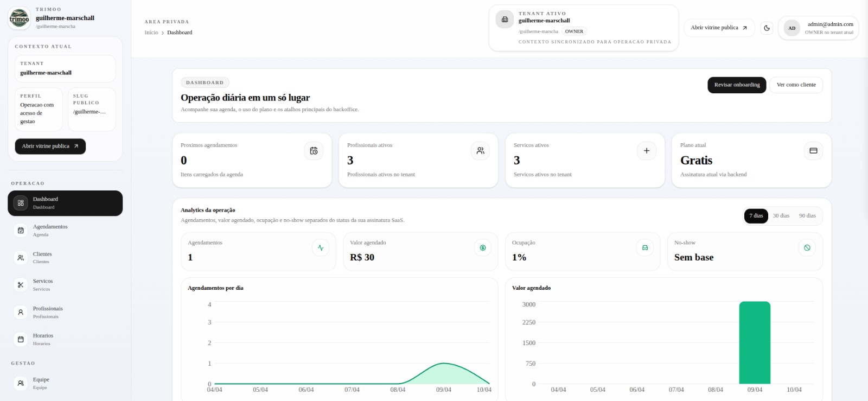This screenshot has height=401, width=868.
Task: Click the building icon beside Tenant Ativo
Action: (505, 20)
